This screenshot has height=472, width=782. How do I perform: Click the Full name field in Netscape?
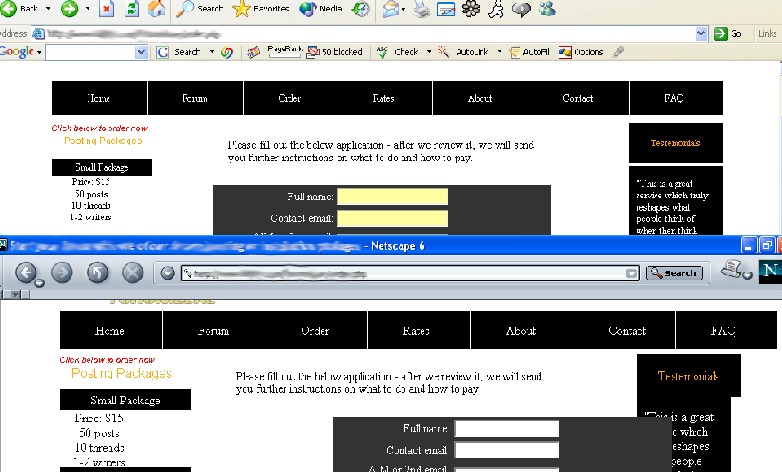[507, 429]
